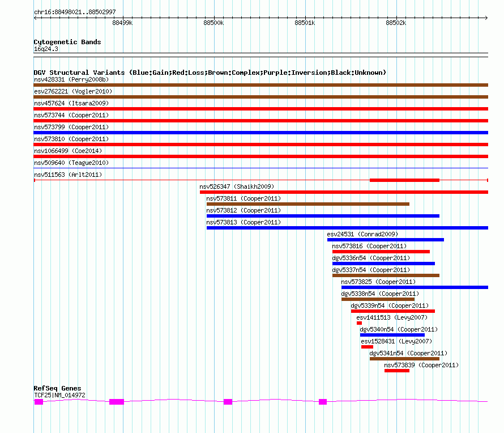
Task: Open nsv1066499 (Coe2014) variant label
Action: (68, 151)
